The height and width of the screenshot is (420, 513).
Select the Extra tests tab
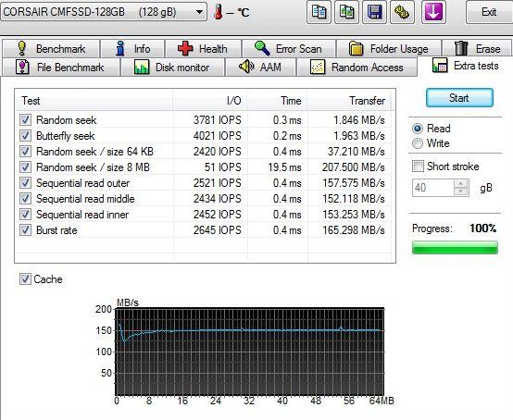pyautogui.click(x=465, y=66)
